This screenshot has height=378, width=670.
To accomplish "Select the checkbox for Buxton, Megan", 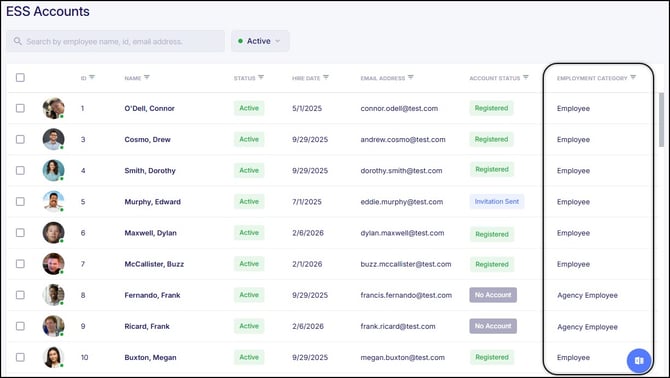I will point(20,357).
